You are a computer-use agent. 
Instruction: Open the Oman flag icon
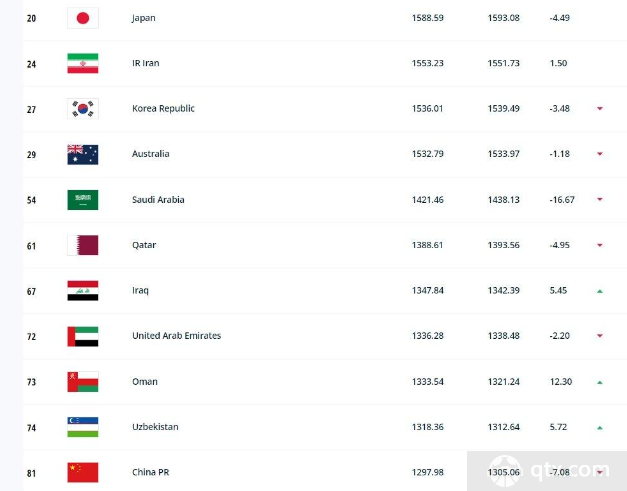83,382
